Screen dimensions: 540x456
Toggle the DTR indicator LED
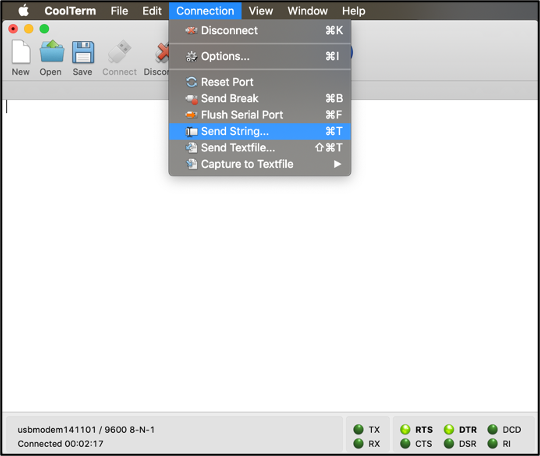pyautogui.click(x=449, y=429)
